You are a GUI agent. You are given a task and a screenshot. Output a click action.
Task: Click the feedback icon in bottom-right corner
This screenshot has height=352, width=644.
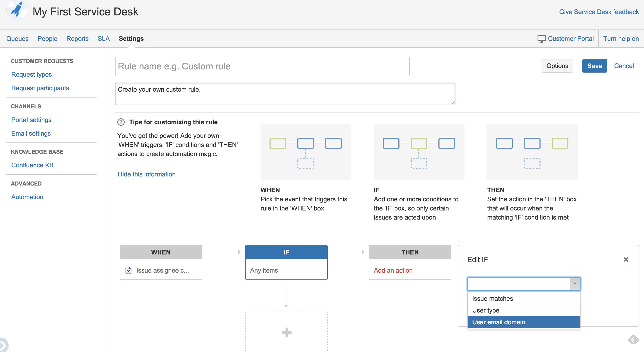point(634,340)
